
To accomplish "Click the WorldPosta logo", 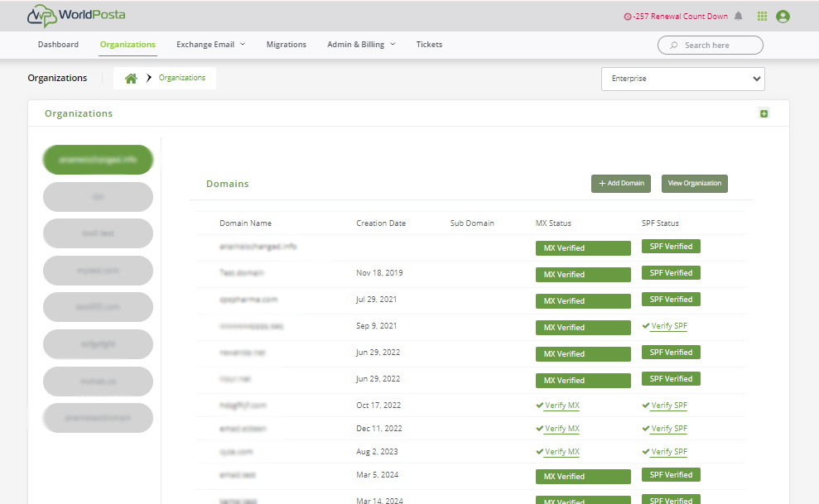I will (76, 15).
